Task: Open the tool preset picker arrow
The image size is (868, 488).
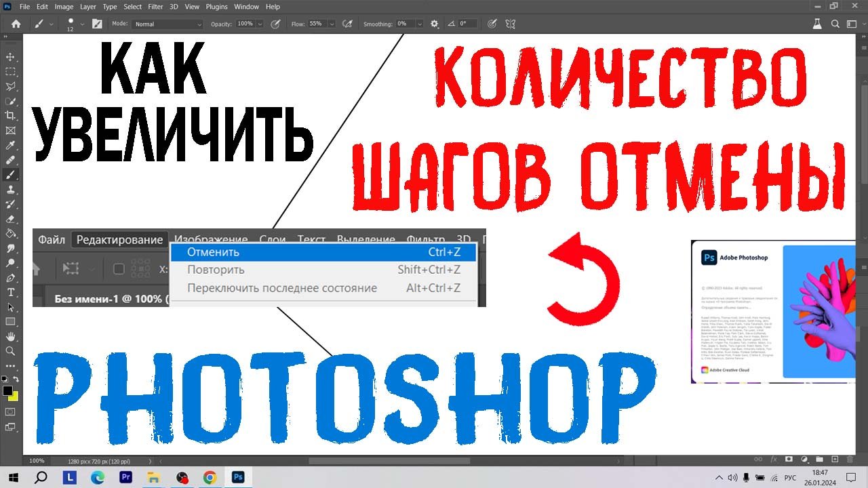Action: (52, 24)
